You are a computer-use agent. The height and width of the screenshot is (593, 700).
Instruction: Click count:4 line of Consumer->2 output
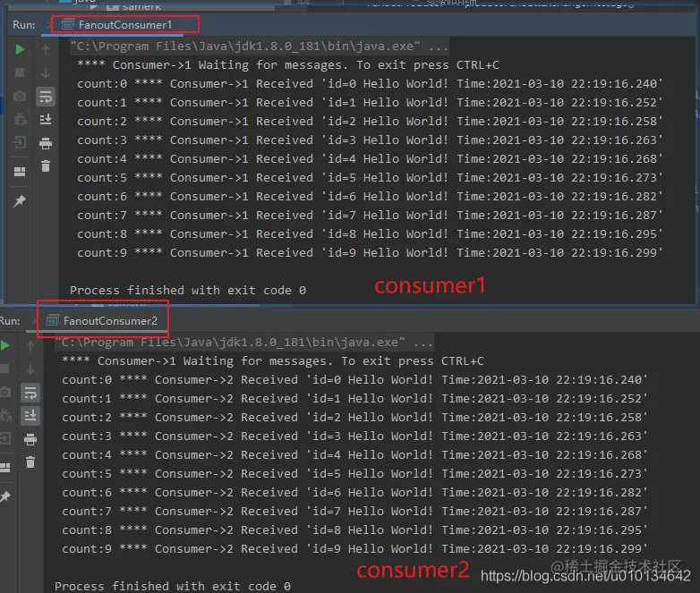point(354,454)
